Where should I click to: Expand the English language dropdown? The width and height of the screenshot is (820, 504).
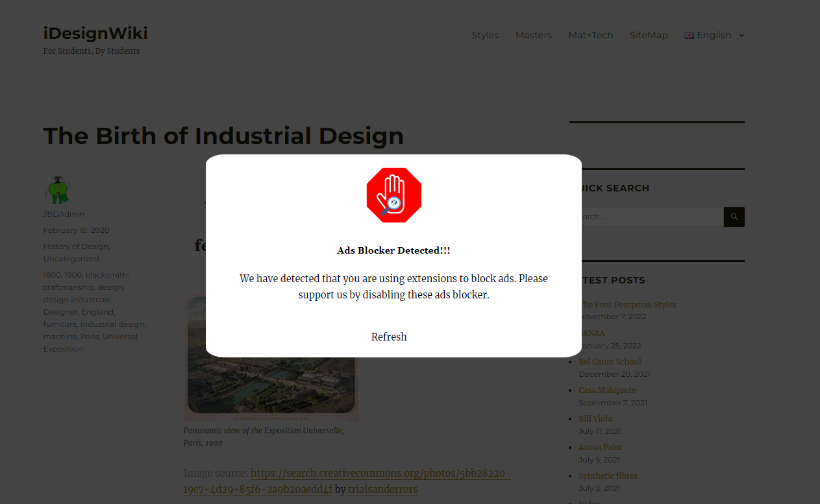point(741,36)
